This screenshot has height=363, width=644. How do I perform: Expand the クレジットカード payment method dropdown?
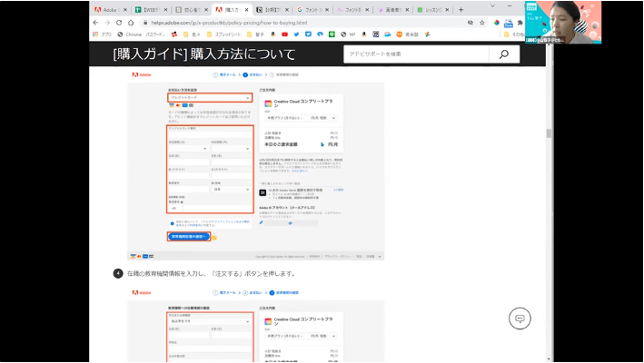(208, 96)
